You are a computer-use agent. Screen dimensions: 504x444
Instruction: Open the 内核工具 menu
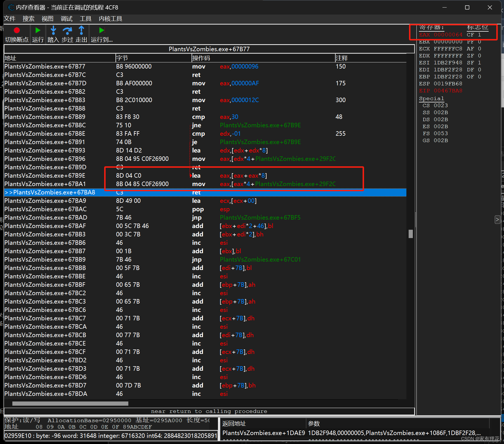[110, 19]
